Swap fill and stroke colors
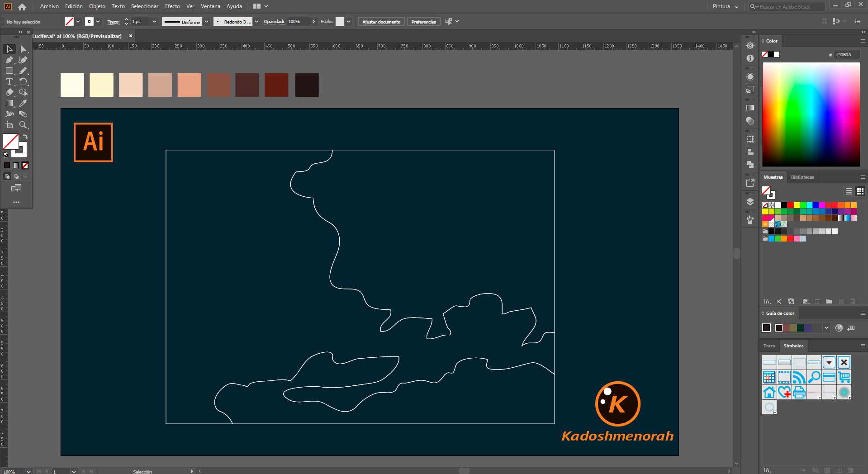The height and width of the screenshot is (474, 868). [x=25, y=137]
